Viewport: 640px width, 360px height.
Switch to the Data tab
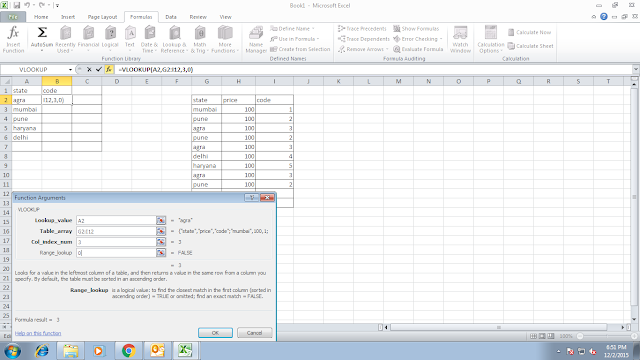click(x=171, y=17)
